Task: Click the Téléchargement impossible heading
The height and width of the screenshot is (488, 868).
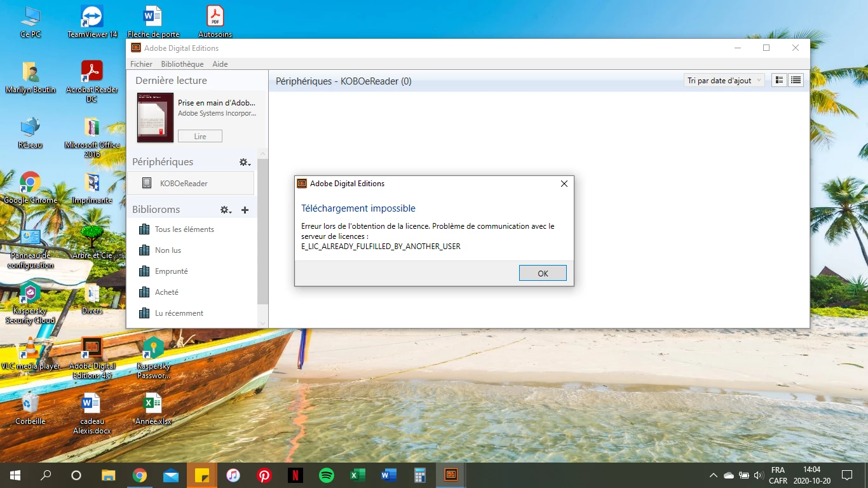Action: (358, 208)
